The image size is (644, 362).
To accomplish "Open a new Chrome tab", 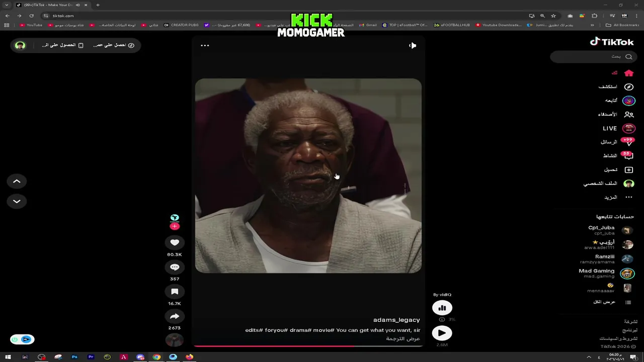I will [98, 5].
